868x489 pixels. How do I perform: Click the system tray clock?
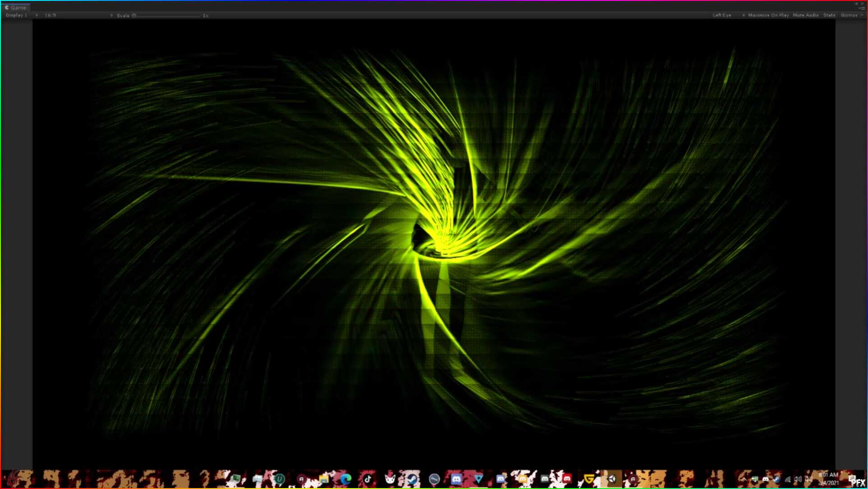point(828,479)
